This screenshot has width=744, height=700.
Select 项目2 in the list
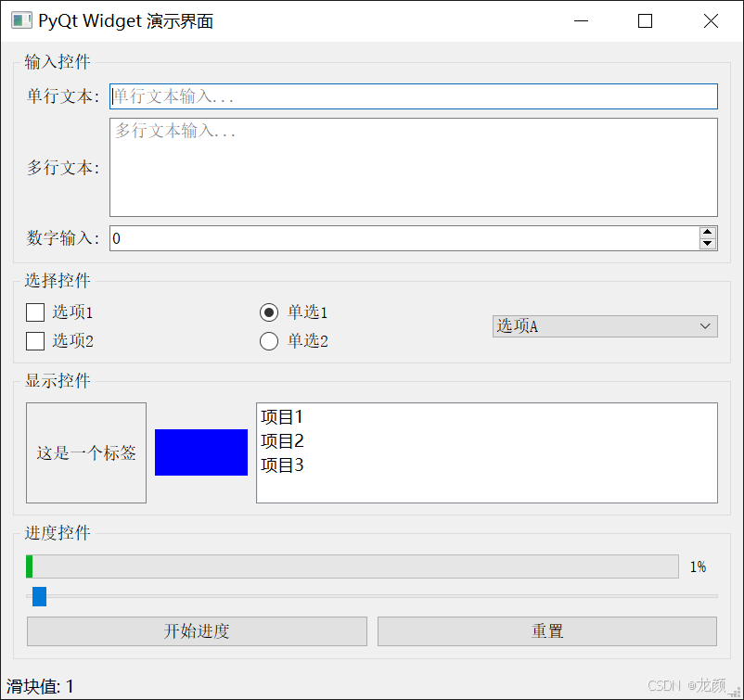coord(486,441)
